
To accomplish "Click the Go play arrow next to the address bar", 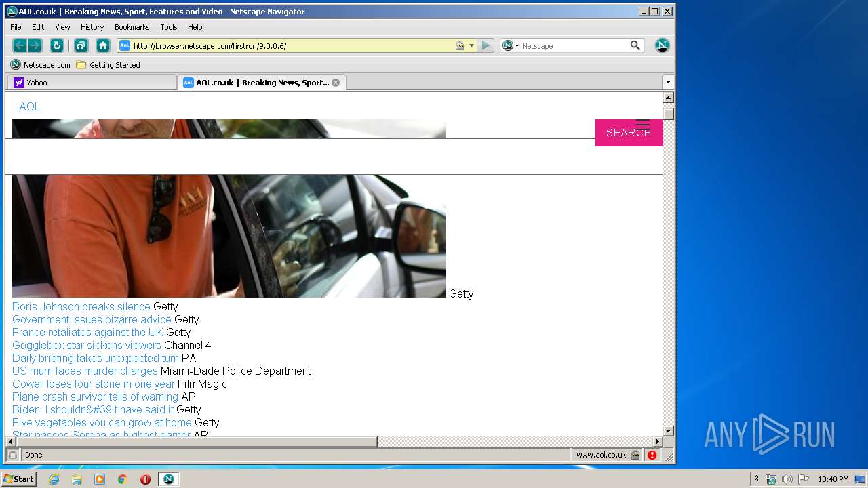I will tap(486, 45).
